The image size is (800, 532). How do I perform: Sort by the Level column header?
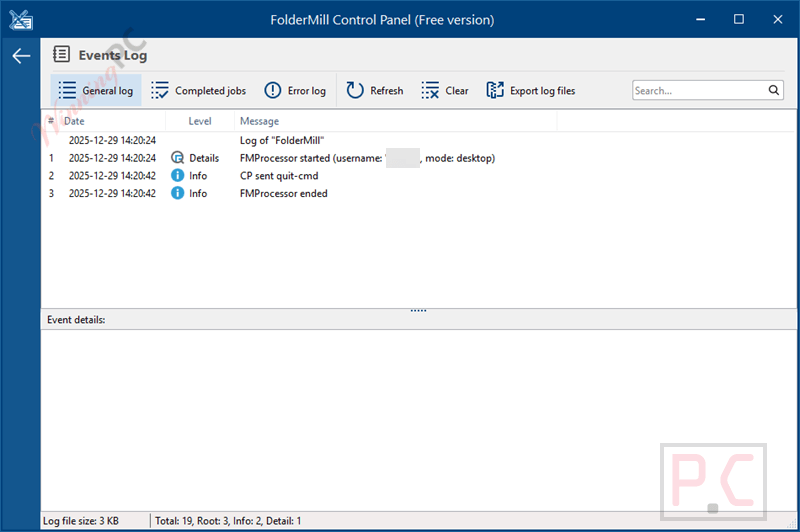pyautogui.click(x=199, y=121)
